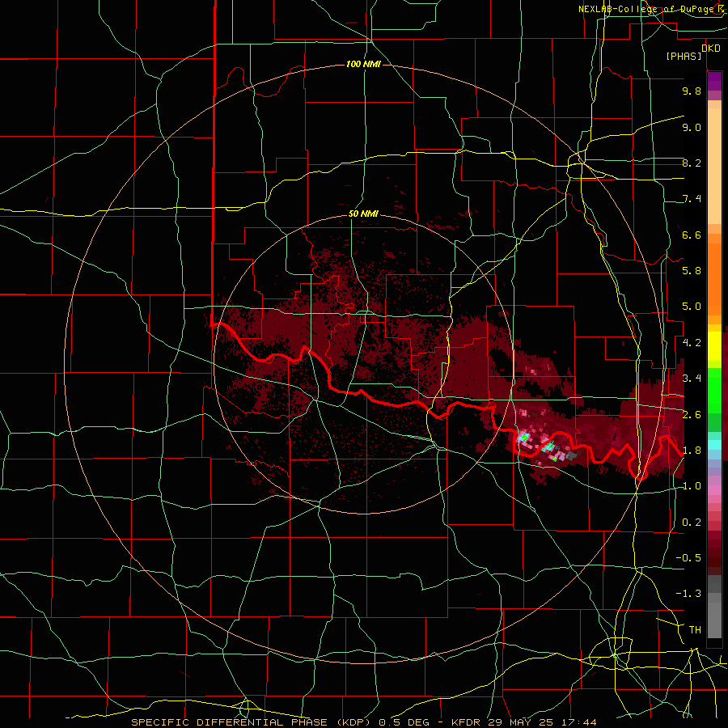The height and width of the screenshot is (728, 728).
Task: Select the 1.8 value on color scale
Action: point(692,451)
